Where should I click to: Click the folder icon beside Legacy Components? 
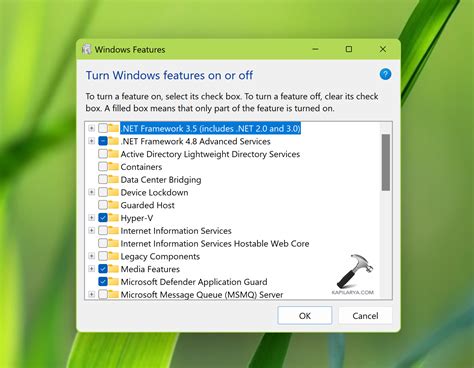113,256
